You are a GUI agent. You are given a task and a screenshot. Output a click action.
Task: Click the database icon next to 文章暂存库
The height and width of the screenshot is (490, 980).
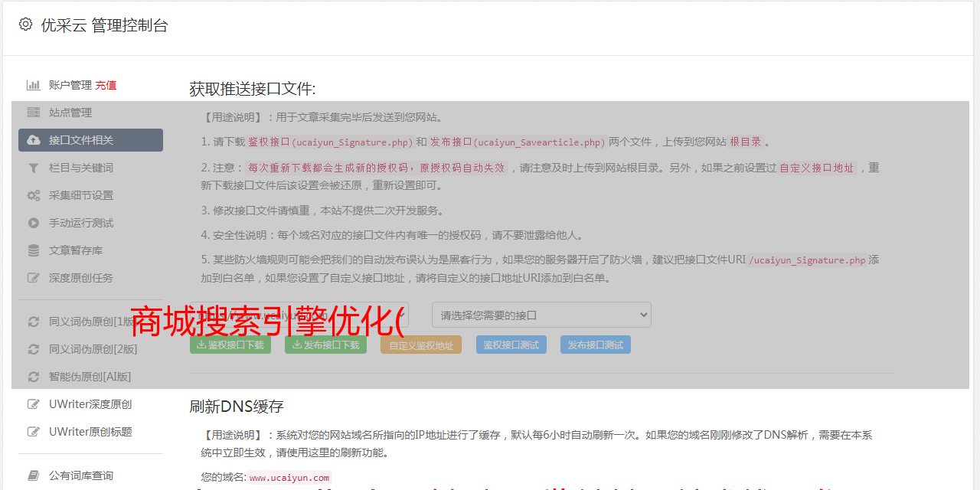tap(34, 250)
